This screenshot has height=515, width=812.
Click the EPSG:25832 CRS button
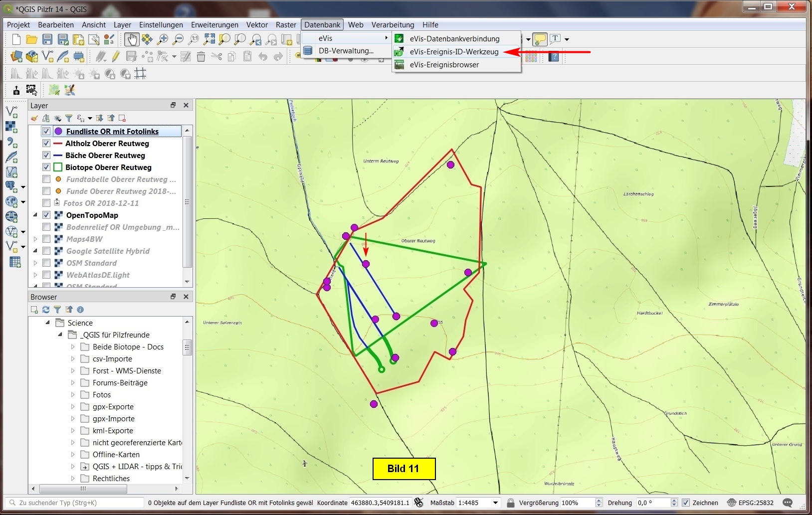tap(751, 503)
